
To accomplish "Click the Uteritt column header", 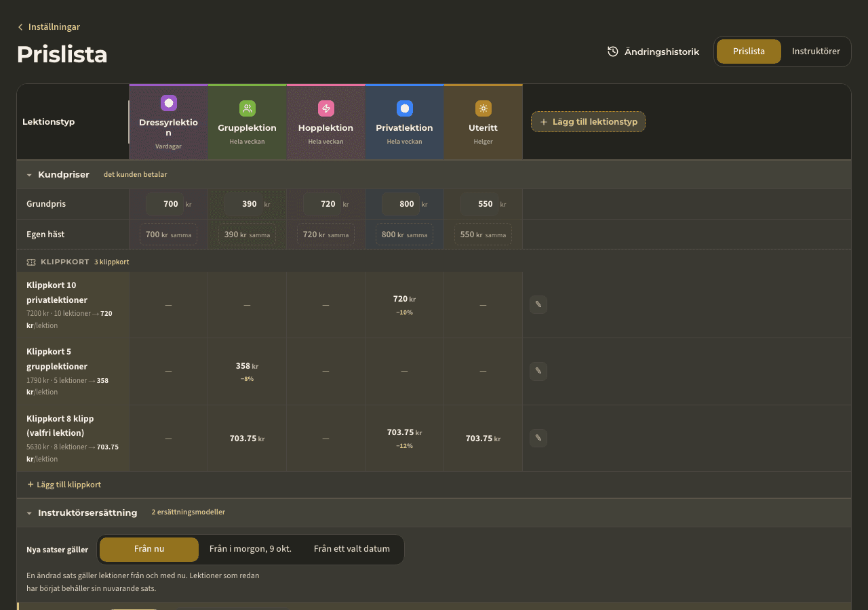I will tap(484, 122).
